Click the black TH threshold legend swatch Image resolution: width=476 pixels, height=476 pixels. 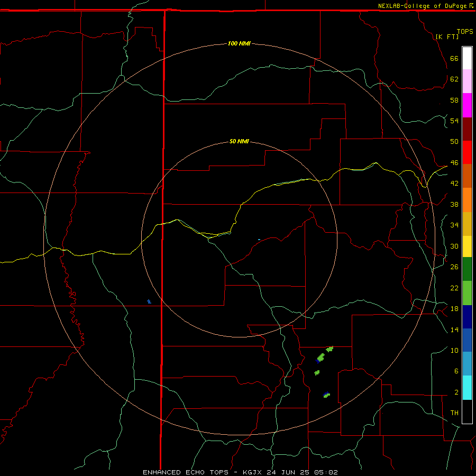pos(467,411)
